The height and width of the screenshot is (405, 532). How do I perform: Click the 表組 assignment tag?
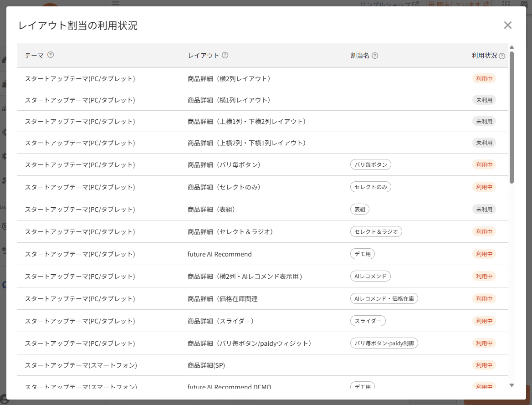[360, 210]
